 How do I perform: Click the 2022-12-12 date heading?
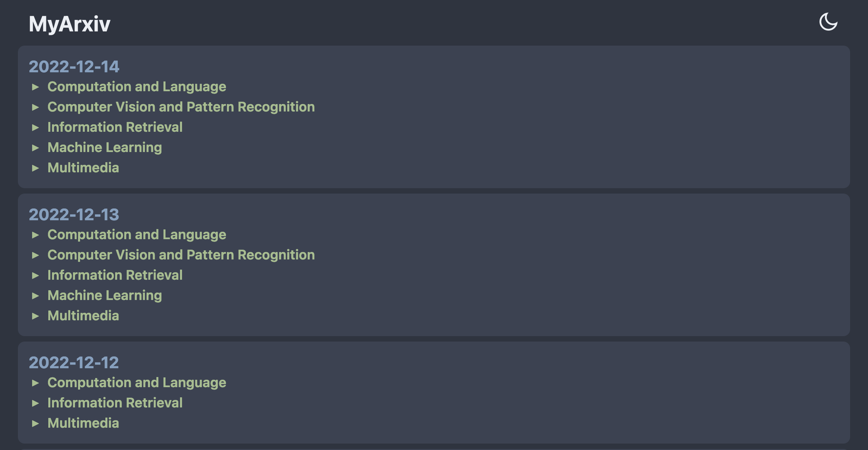pos(74,362)
